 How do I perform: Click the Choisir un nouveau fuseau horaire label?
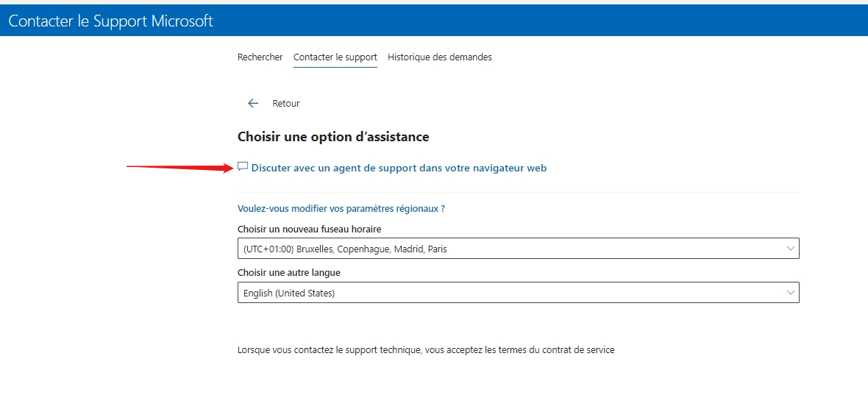point(310,229)
